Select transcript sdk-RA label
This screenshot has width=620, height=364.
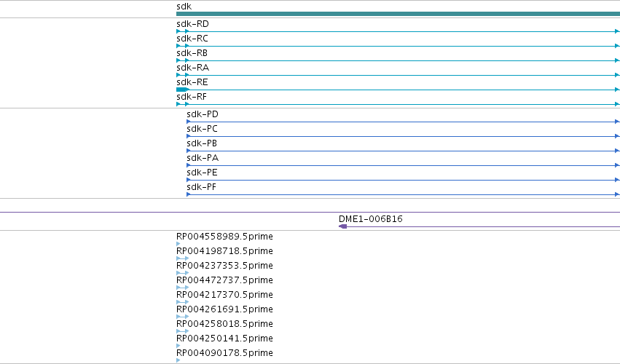click(x=192, y=68)
